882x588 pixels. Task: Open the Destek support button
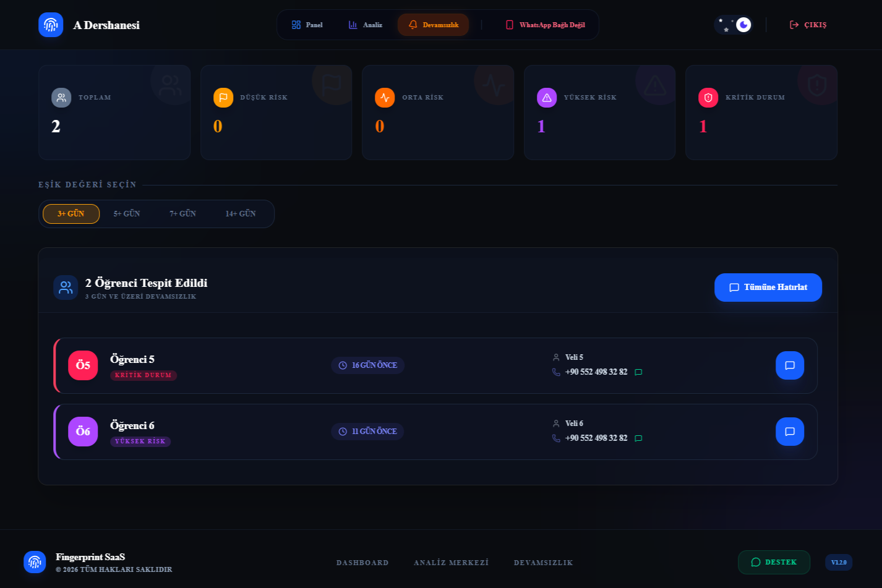[774, 562]
